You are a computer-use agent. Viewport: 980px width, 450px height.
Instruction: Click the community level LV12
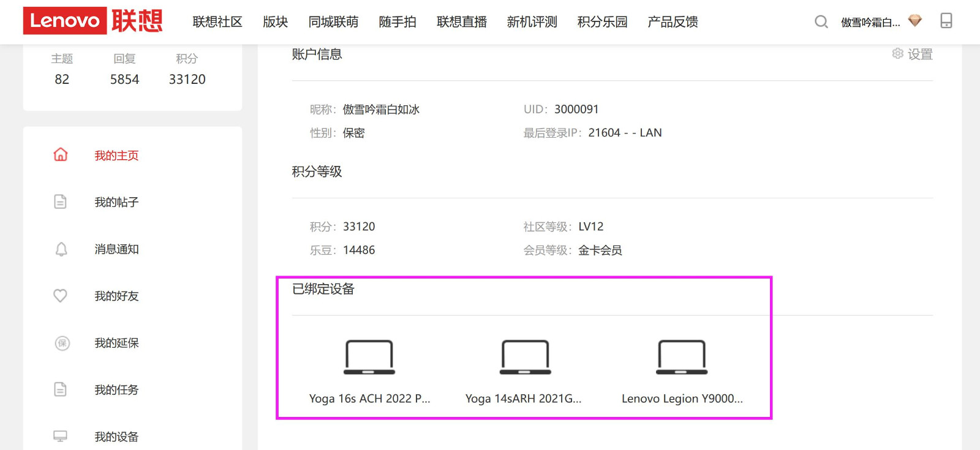pos(591,227)
